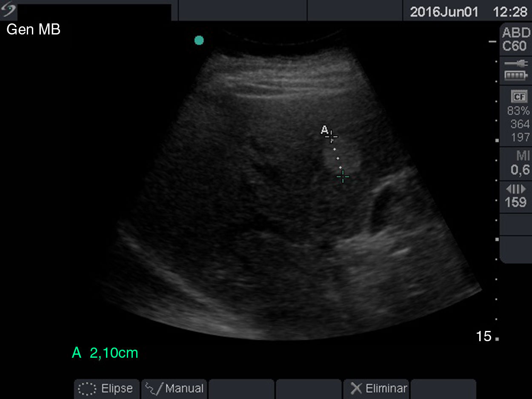
Task: Select the Elipse measurement tool
Action: 106,388
